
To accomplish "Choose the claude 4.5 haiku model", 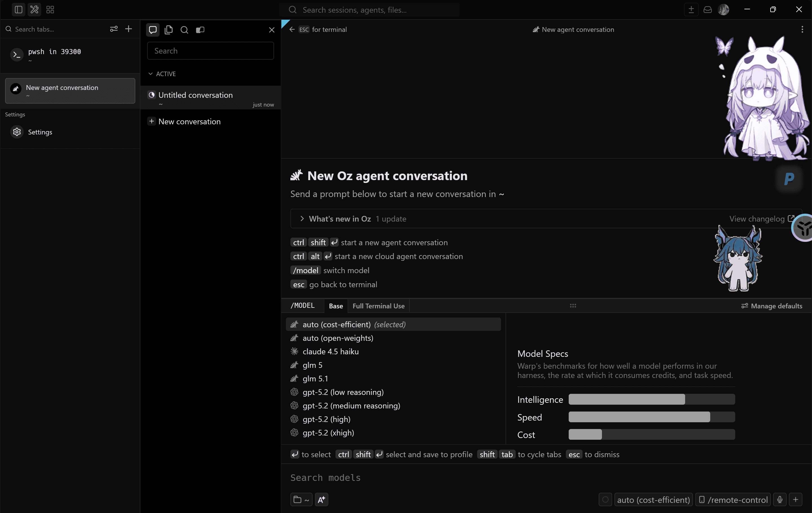I will 393,351.
